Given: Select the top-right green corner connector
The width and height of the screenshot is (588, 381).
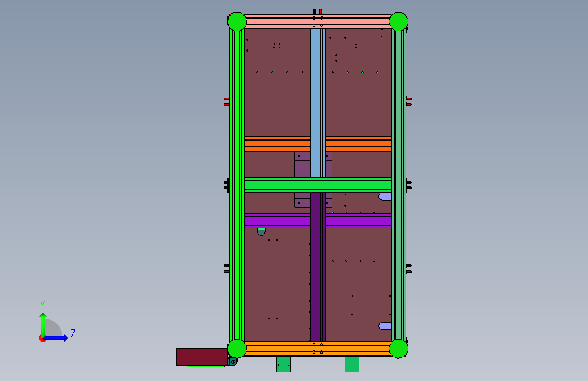Looking at the screenshot, I should tap(399, 22).
